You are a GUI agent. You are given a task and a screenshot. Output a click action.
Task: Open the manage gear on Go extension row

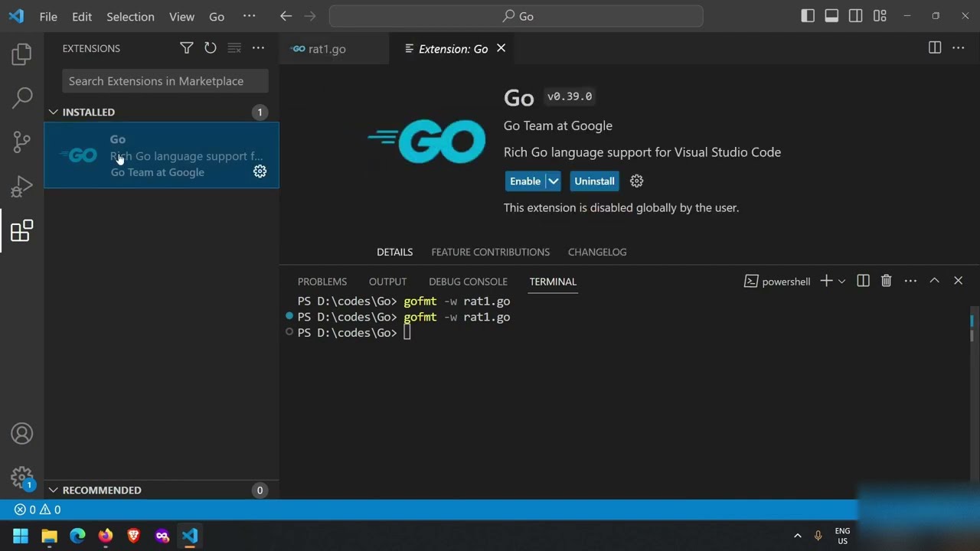[260, 171]
